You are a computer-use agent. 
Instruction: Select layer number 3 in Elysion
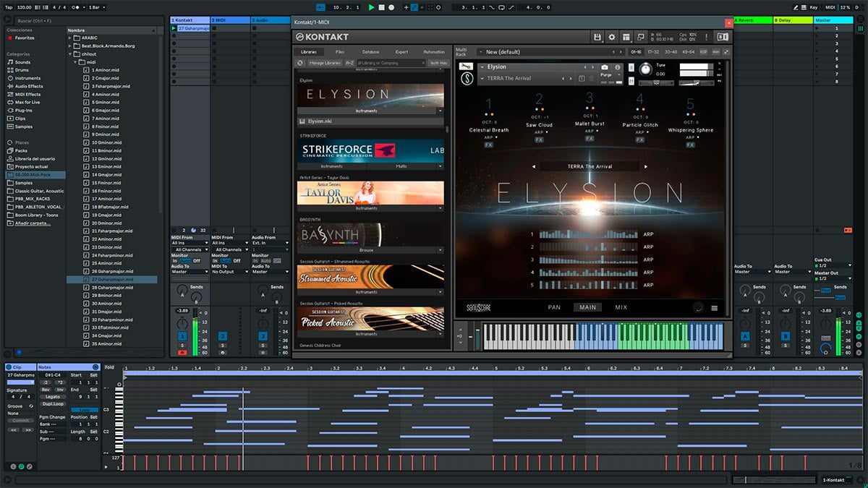(x=590, y=98)
